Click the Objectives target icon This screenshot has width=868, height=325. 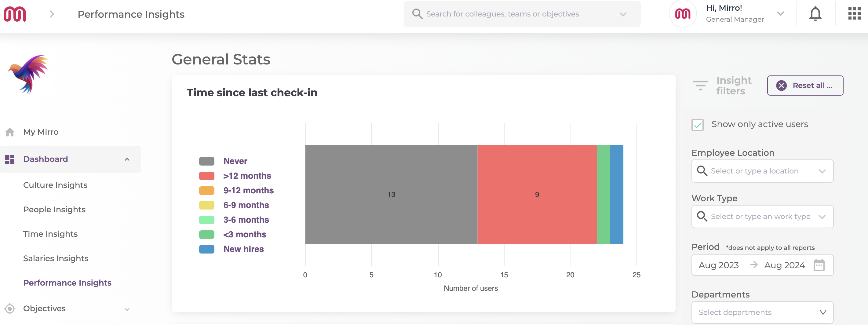click(x=10, y=308)
